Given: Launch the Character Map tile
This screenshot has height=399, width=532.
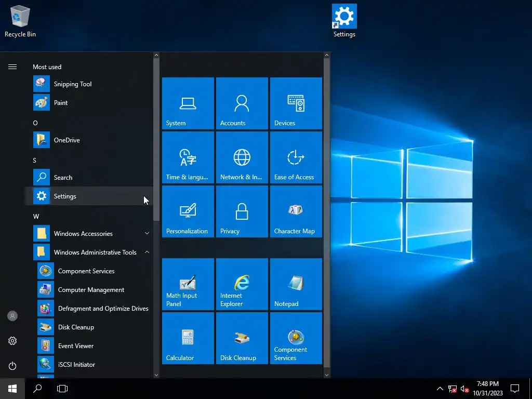Looking at the screenshot, I should [296, 211].
